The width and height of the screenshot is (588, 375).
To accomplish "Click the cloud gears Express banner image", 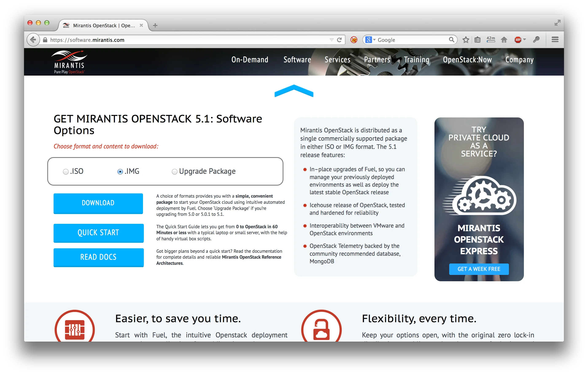I will click(479, 195).
